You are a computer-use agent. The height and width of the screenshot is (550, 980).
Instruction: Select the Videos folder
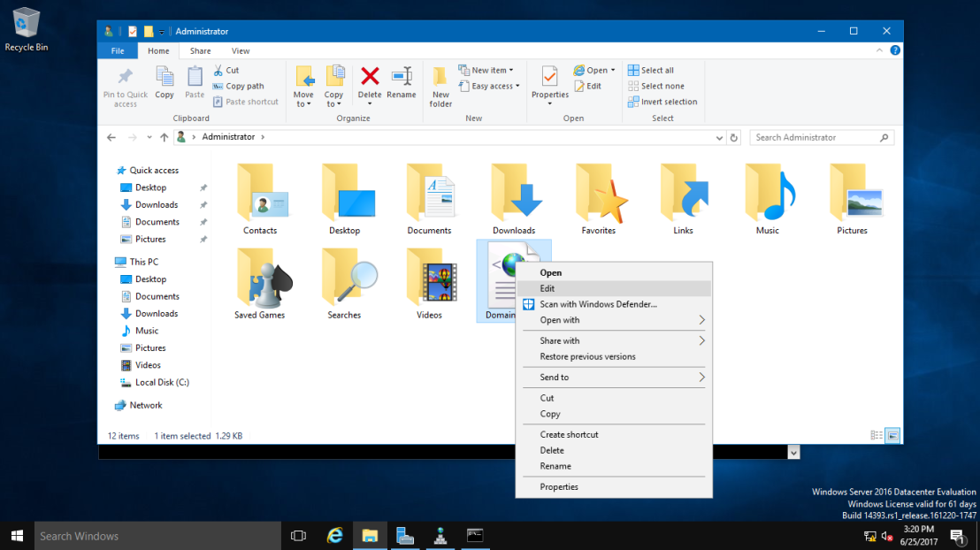point(429,283)
